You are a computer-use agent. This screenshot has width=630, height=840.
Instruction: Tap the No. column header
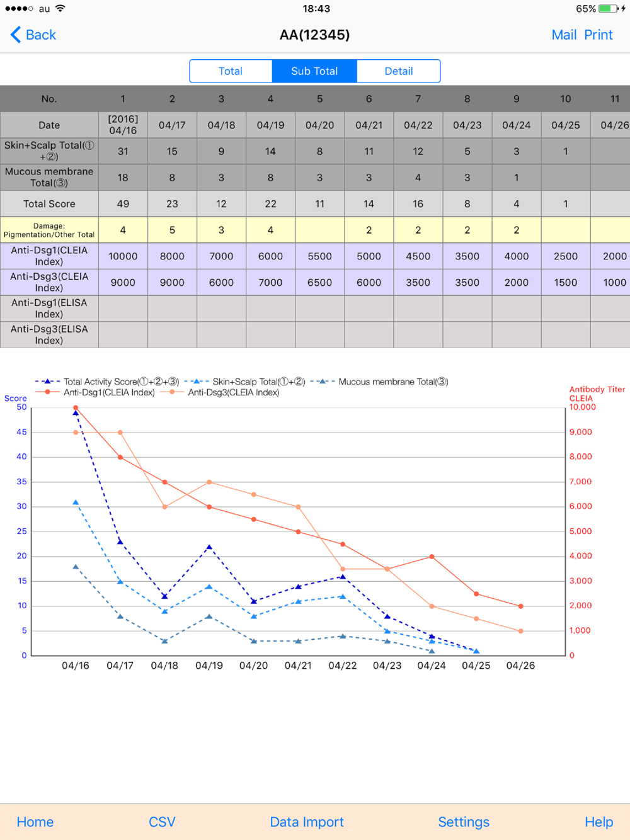click(x=49, y=99)
